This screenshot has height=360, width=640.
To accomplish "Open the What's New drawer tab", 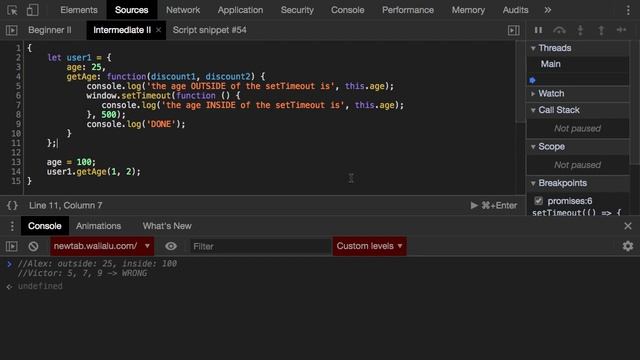I will (167, 226).
